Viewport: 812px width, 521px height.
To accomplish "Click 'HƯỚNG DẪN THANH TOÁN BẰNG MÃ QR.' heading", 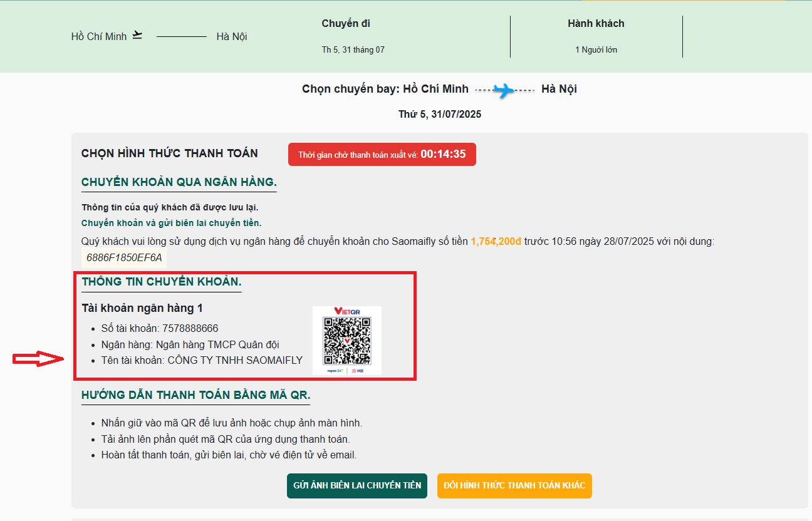I will tap(196, 395).
